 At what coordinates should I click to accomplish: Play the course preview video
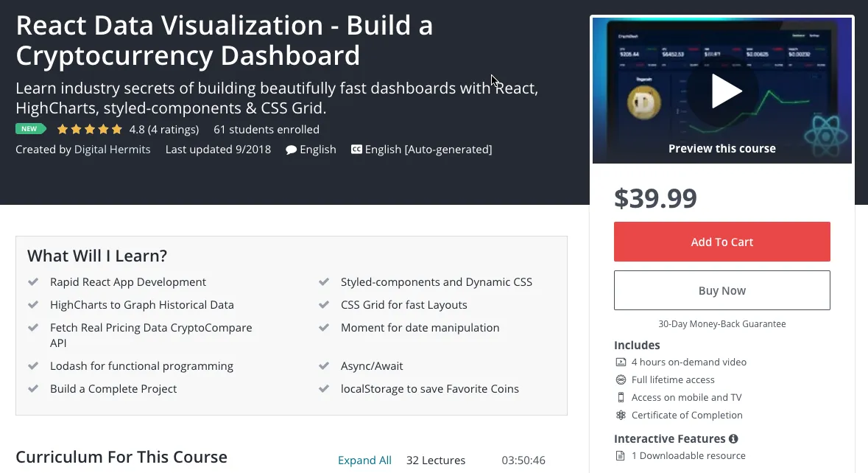[x=726, y=91]
